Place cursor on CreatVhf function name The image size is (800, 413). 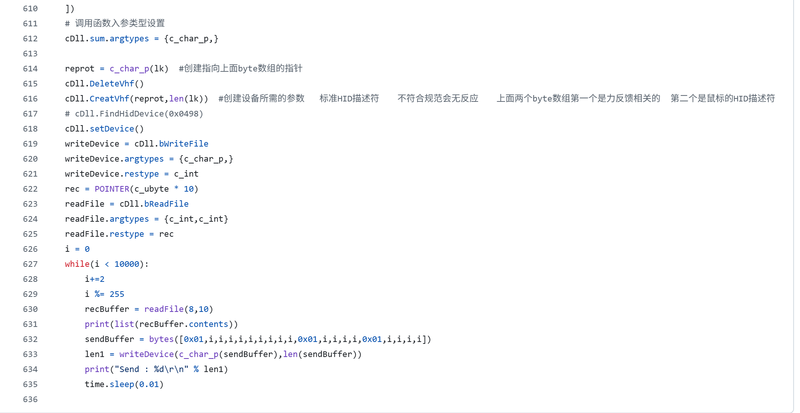coord(109,99)
